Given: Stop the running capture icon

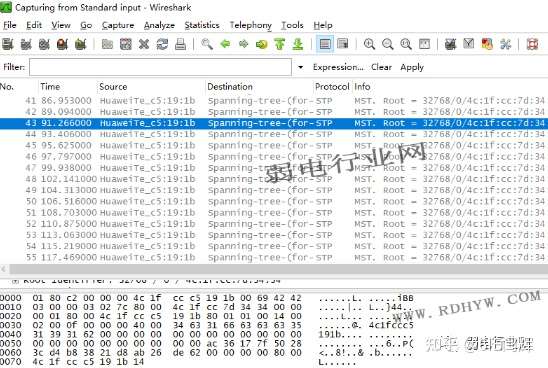Looking at the screenshot, I should 62,44.
